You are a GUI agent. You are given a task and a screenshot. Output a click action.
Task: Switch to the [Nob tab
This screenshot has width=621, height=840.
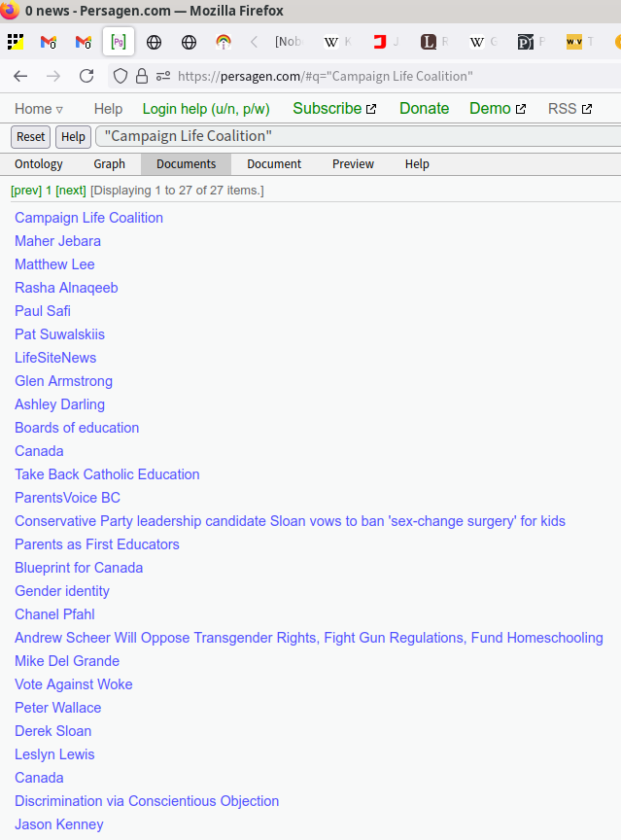289,41
